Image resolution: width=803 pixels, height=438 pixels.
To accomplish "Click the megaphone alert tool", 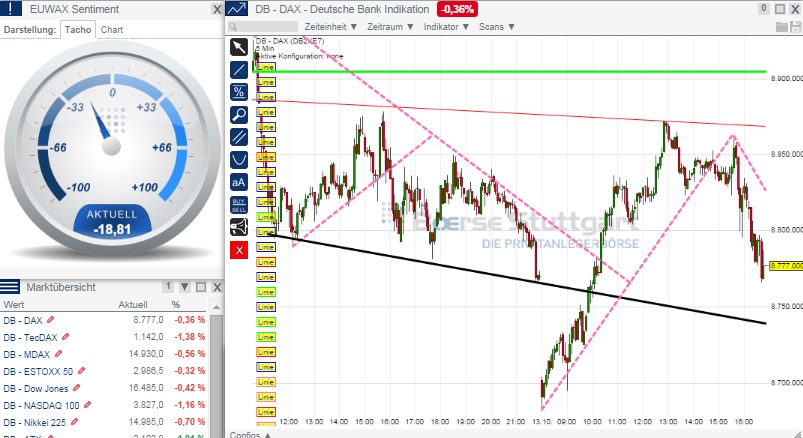I will (239, 227).
